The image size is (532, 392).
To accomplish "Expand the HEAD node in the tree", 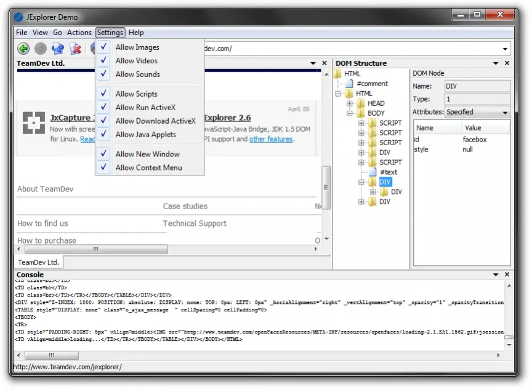I will tap(350, 103).
